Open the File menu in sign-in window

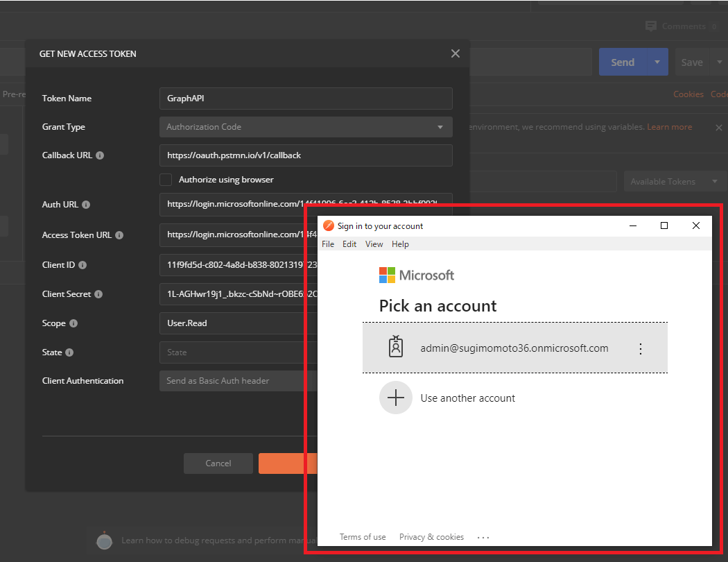pyautogui.click(x=328, y=244)
